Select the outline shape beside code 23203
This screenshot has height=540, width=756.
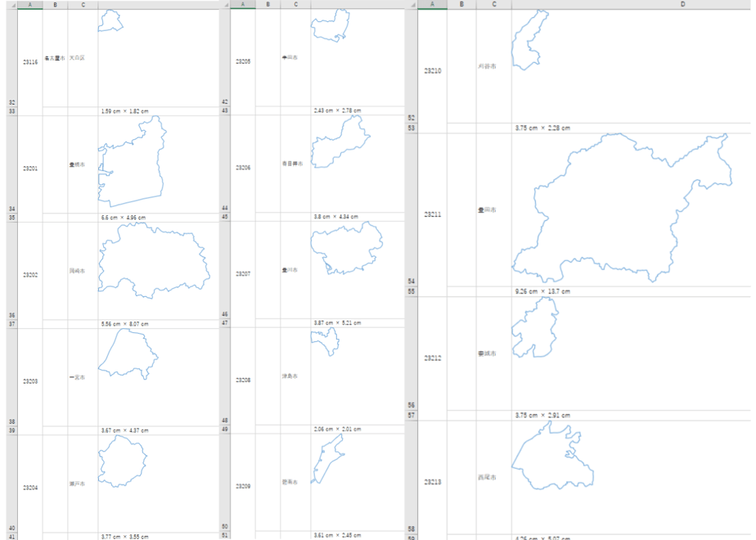(128, 354)
